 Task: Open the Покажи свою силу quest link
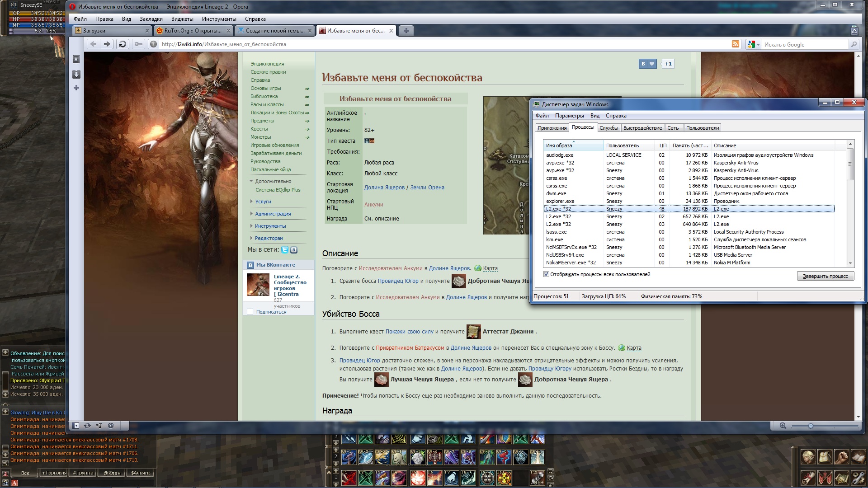coord(409,332)
